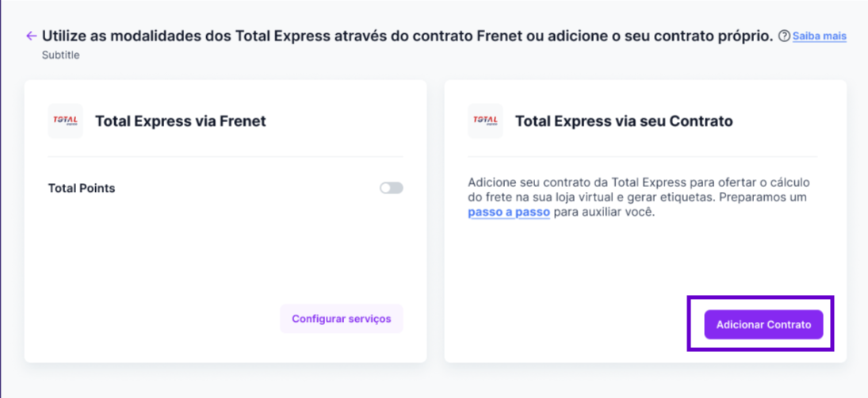Click the Subtitle text under the heading
The width and height of the screenshot is (868, 398).
click(x=61, y=56)
